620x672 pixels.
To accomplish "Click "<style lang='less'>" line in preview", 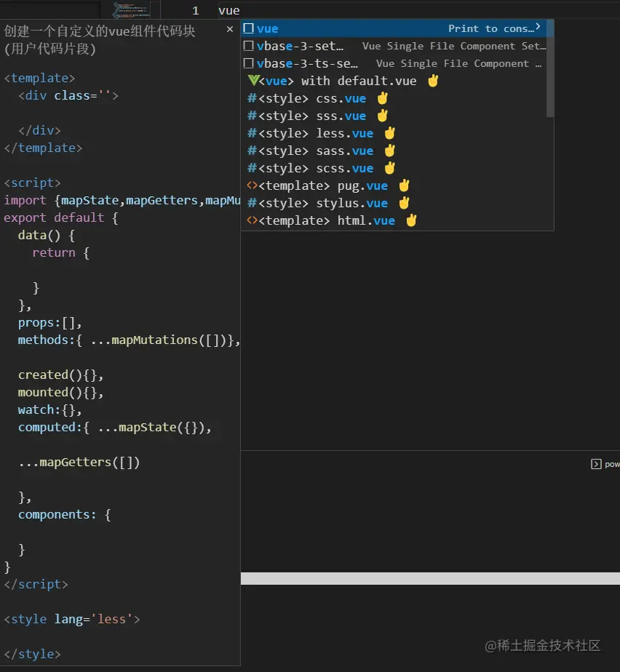I will click(72, 620).
